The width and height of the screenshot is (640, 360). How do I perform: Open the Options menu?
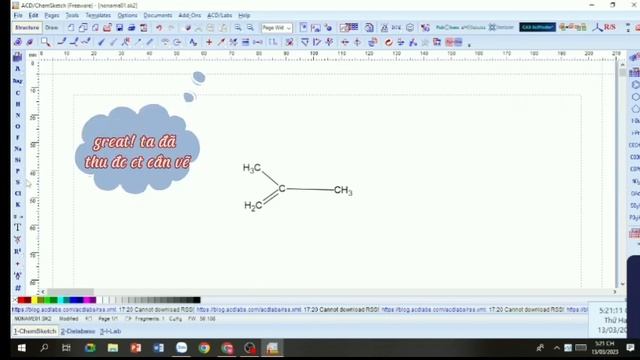(x=127, y=16)
